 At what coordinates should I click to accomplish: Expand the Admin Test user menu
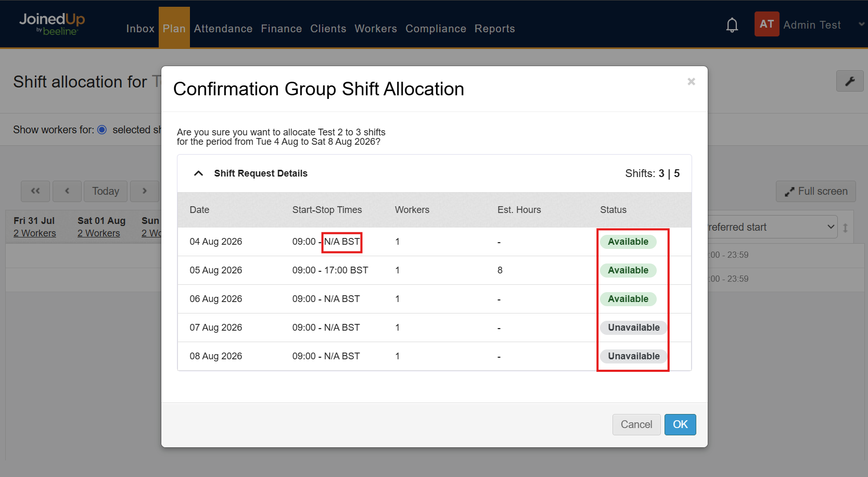(x=861, y=24)
